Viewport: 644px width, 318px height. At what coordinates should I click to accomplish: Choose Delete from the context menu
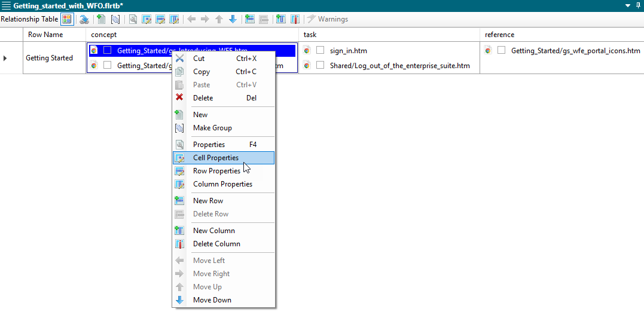pyautogui.click(x=224, y=98)
